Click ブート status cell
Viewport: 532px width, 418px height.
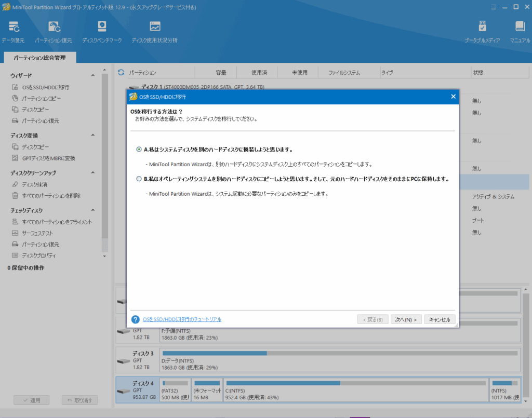pos(478,220)
